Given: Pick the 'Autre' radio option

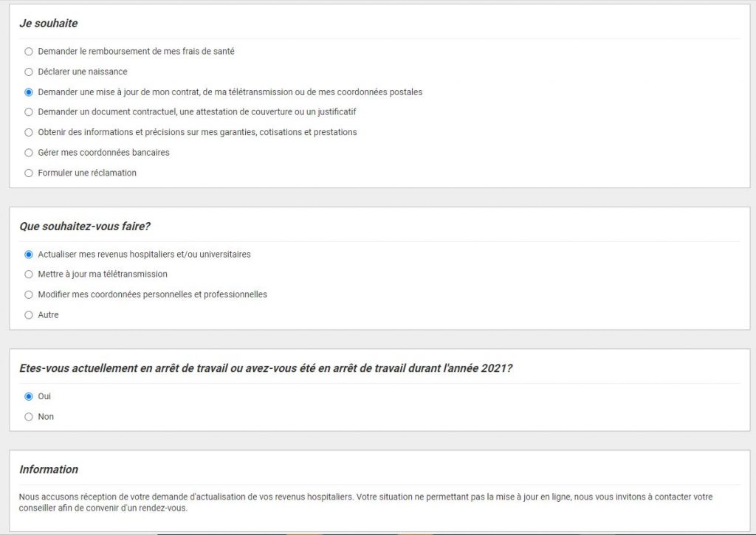Looking at the screenshot, I should [29, 315].
